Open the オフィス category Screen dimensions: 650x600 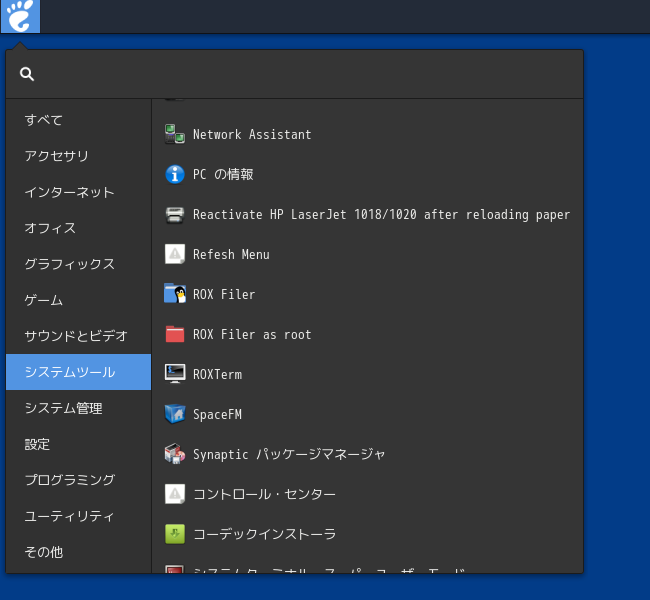[x=78, y=228]
